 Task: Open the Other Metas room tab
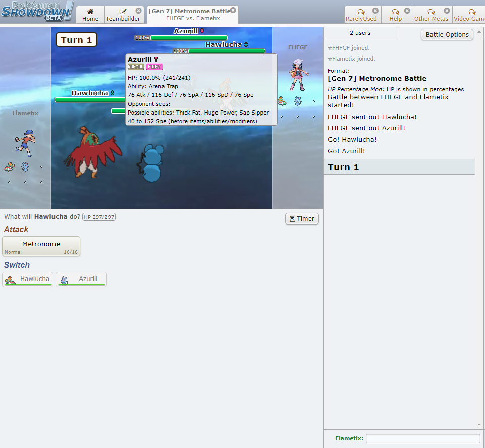pyautogui.click(x=431, y=15)
